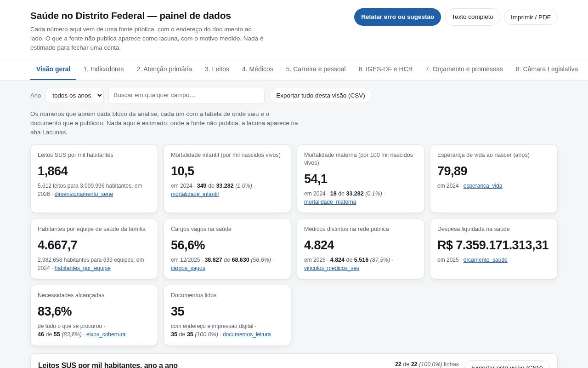Click the 'Despesa liquidada na saúde' card label

[x=474, y=229]
